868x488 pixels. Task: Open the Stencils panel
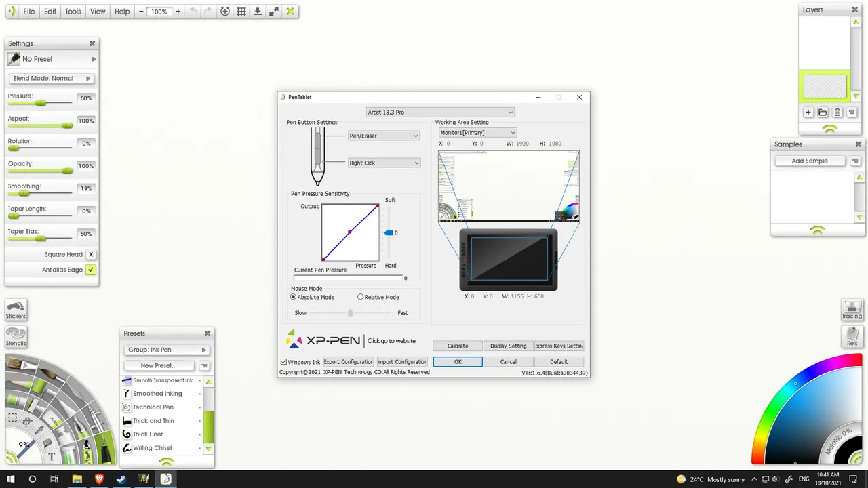click(x=16, y=337)
